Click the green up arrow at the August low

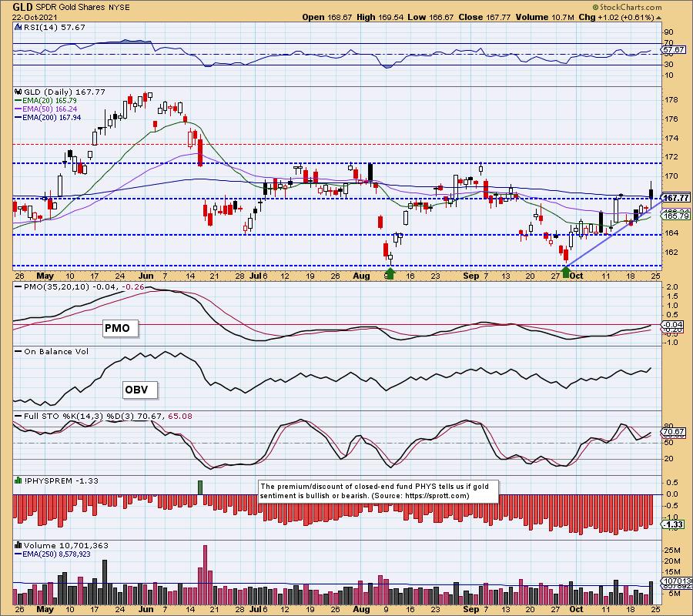tap(390, 273)
